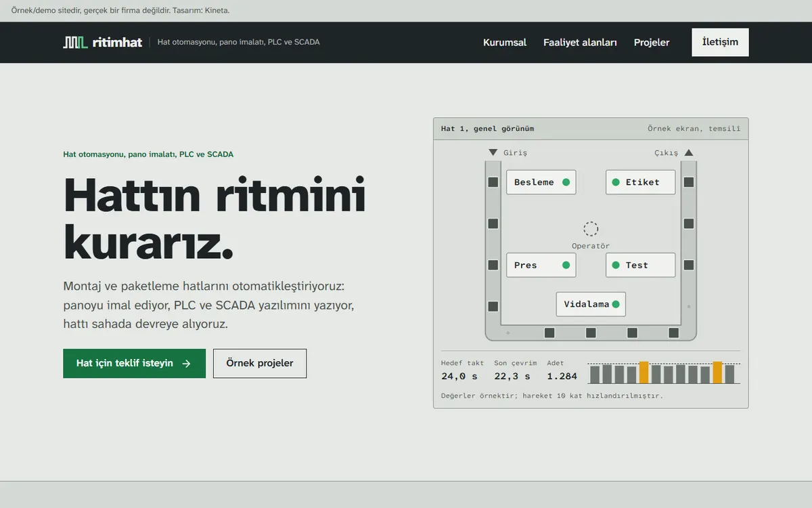
Task: Click the 'Hat 1, genel görünüm' panel title
Action: tap(487, 129)
